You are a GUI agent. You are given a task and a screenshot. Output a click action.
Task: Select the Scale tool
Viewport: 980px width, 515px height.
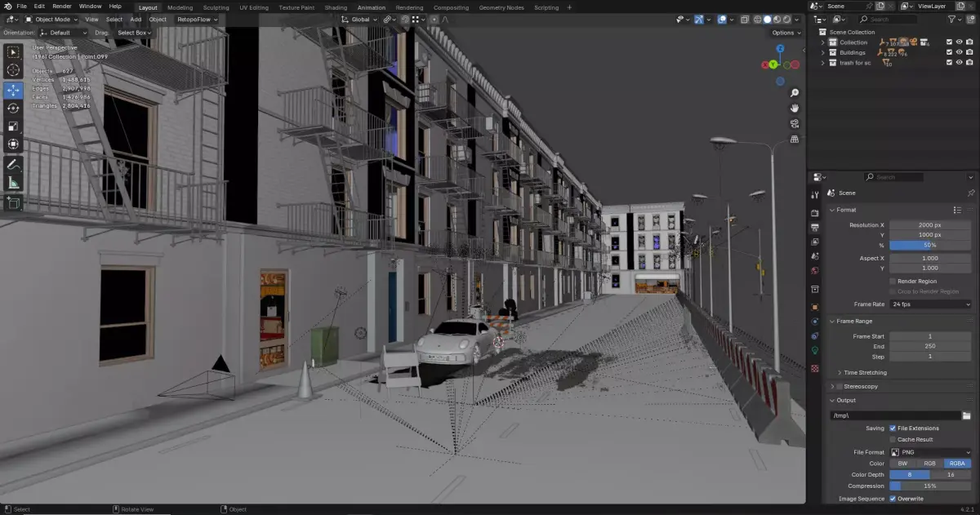pyautogui.click(x=13, y=126)
